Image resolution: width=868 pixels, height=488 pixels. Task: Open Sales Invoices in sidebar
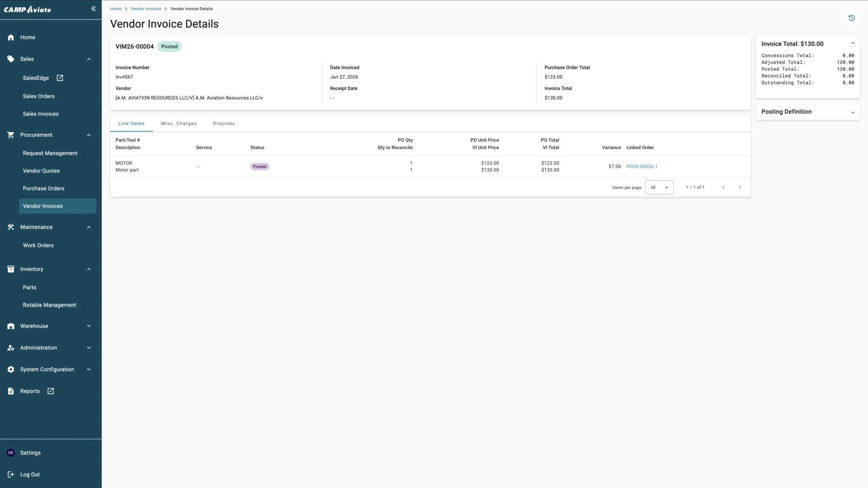point(41,114)
